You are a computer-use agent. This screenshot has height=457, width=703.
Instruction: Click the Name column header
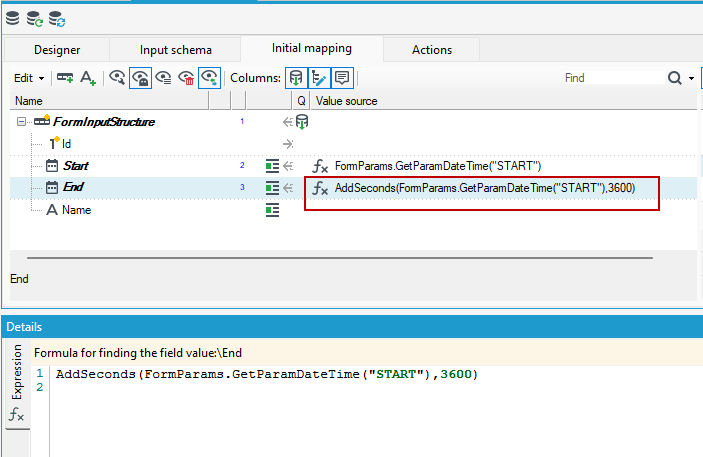tap(109, 101)
